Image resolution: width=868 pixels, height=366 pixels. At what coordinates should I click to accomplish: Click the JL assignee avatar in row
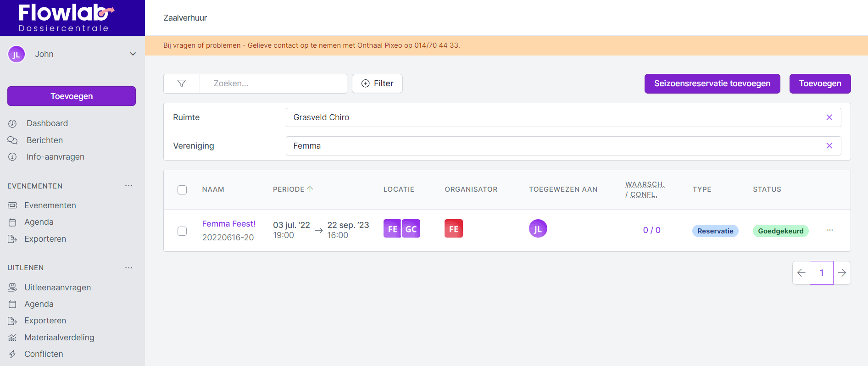538,229
